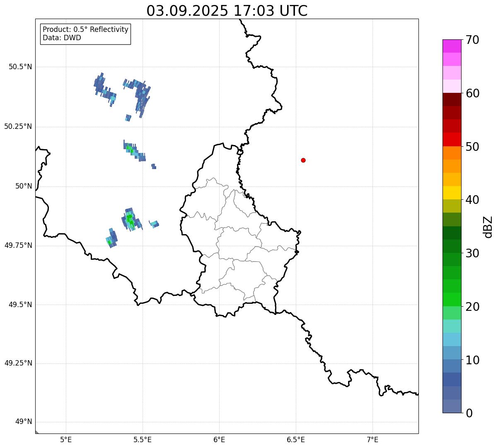Click the 49.25°N latitude label

pyautogui.click(x=18, y=363)
